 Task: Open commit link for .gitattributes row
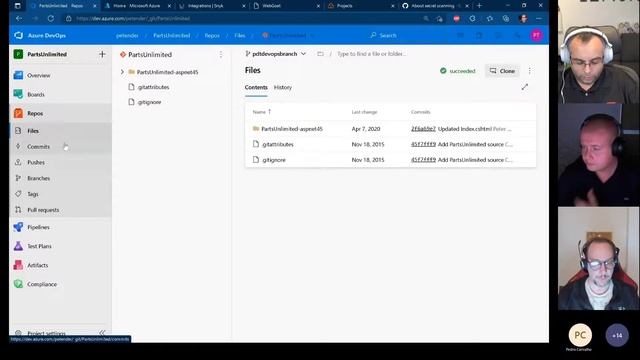click(423, 144)
